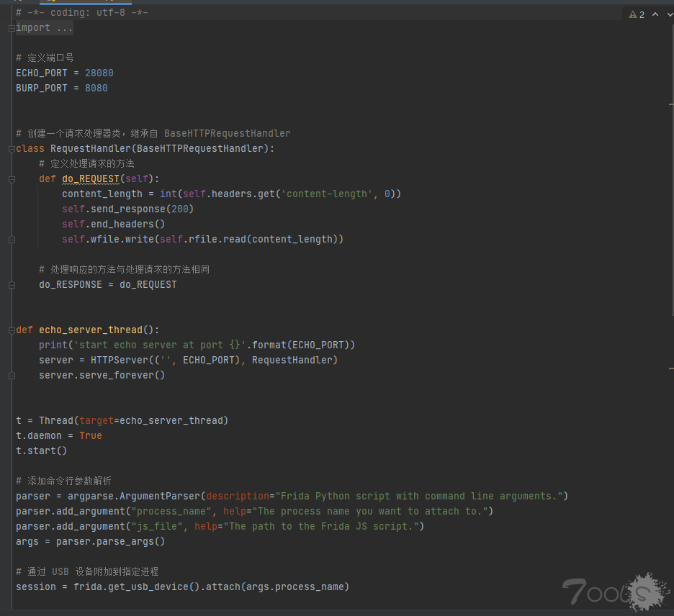Click the warnings indicator showing 2 problems
The image size is (674, 616).
click(x=637, y=14)
